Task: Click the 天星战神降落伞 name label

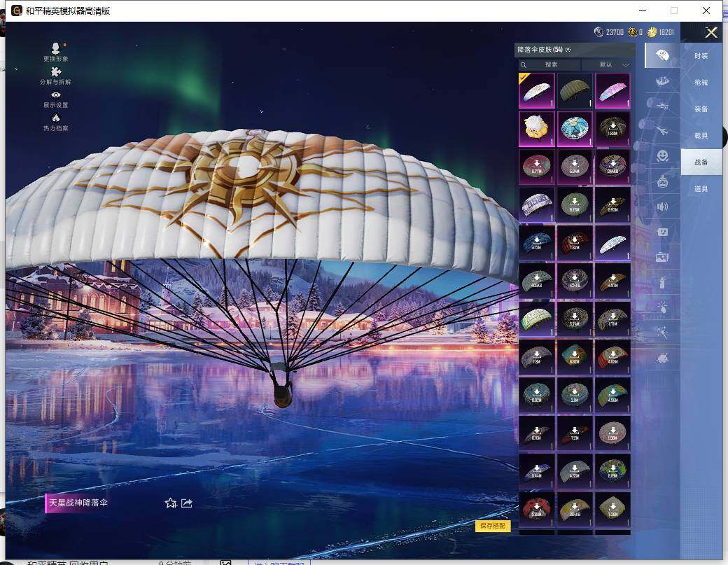Action: 78,503
